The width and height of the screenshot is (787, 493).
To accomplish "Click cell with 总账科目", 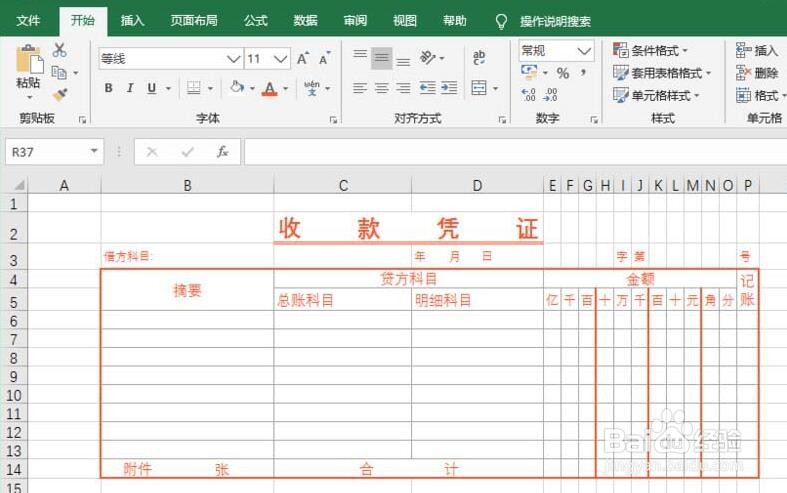I will click(x=343, y=300).
